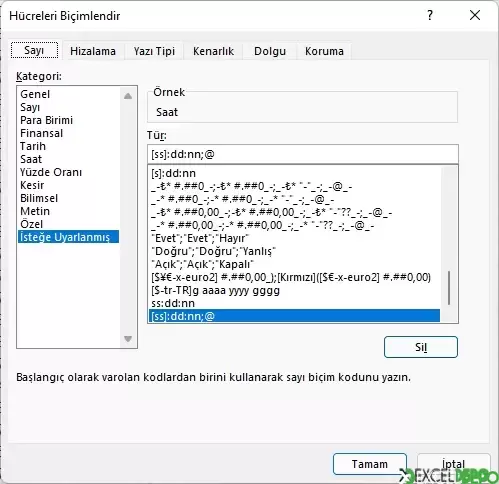Click the Kategori list scroll up arrow
499x484 pixels.
pyautogui.click(x=128, y=96)
